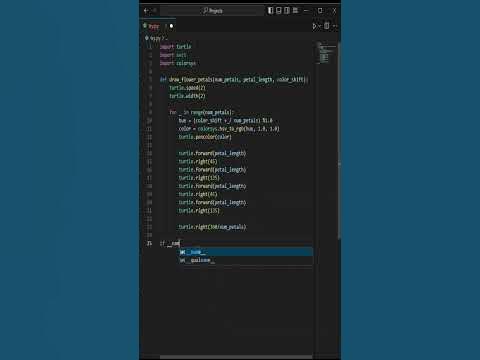Split the editor with the split icon
The image size is (480, 360).
coord(327,26)
